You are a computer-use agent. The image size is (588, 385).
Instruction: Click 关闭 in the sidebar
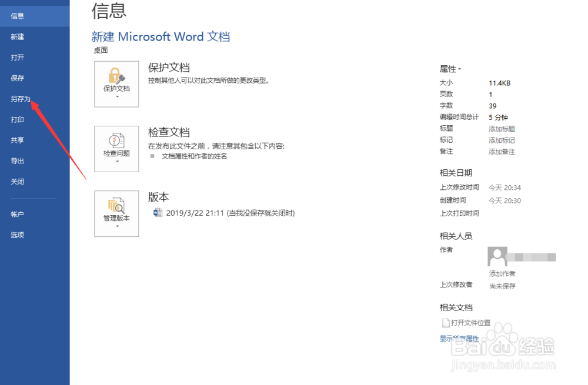17,182
